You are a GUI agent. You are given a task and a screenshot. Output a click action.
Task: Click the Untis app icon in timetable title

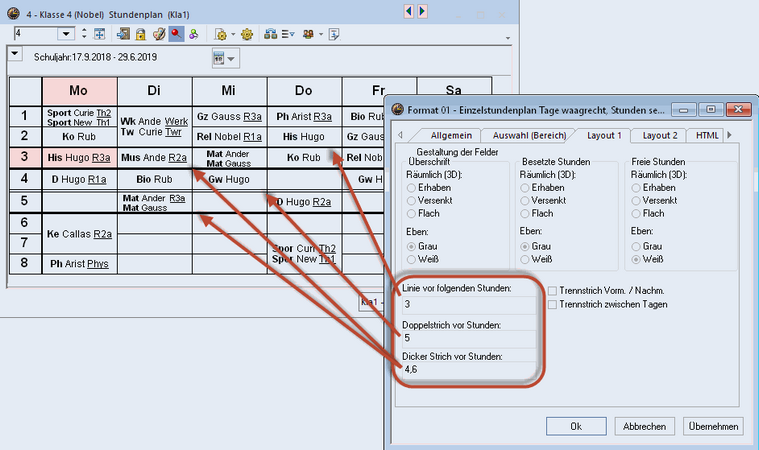pyautogui.click(x=13, y=14)
